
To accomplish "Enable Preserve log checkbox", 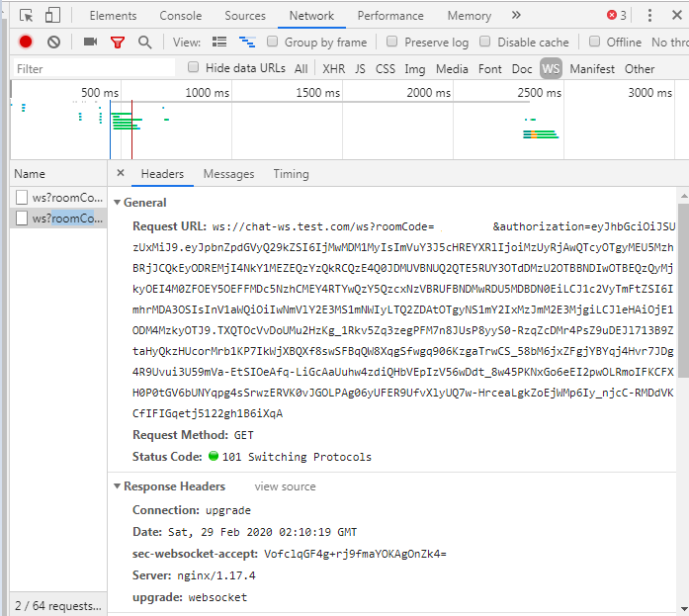I will pyautogui.click(x=392, y=42).
